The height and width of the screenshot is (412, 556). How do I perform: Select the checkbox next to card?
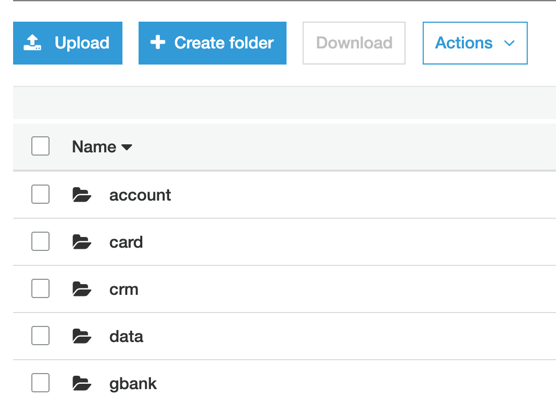[40, 241]
